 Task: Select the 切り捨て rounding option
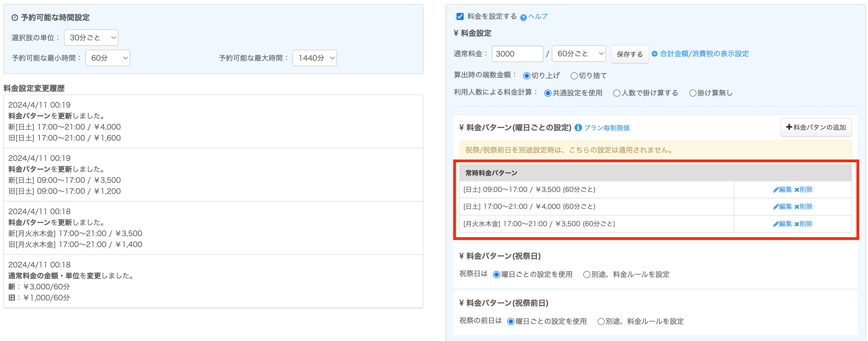tap(574, 76)
